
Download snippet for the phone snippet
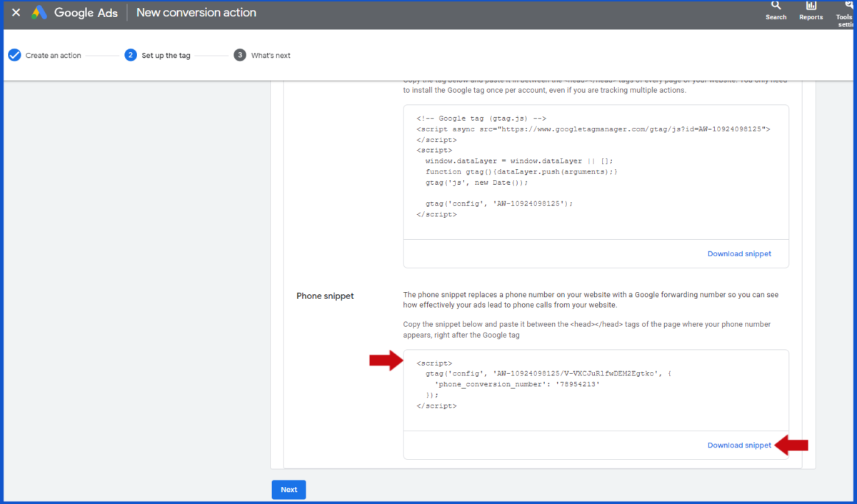739,445
